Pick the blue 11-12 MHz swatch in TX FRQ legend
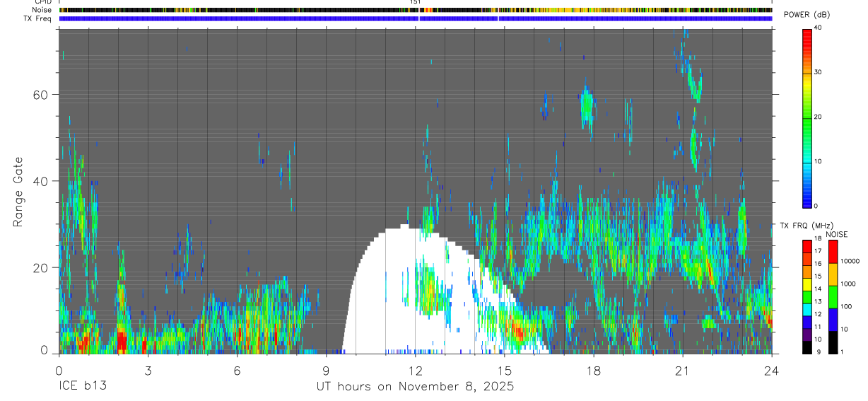Screen dimensions: 868x401 tap(807, 322)
